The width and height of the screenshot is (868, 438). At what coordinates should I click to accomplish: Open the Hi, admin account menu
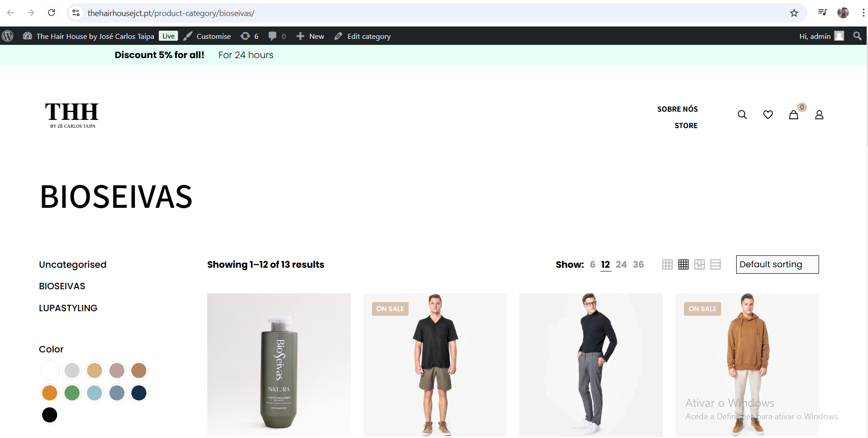[821, 36]
